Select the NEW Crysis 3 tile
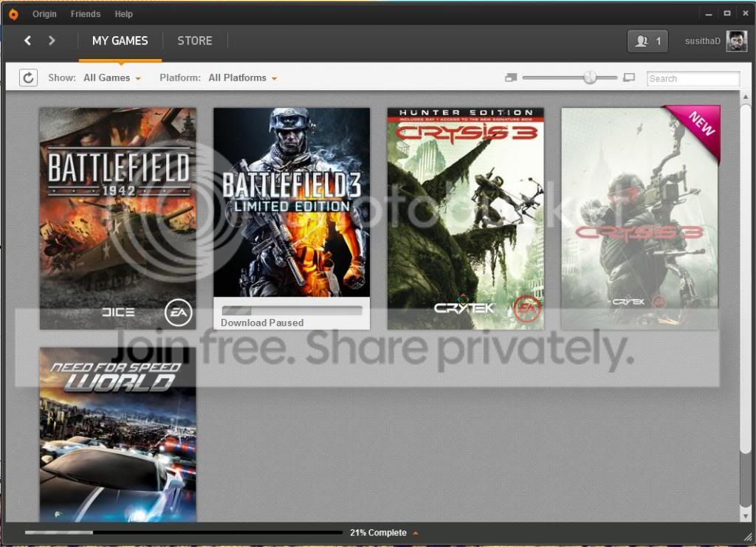Screen dimensions: 756x547 point(640,219)
